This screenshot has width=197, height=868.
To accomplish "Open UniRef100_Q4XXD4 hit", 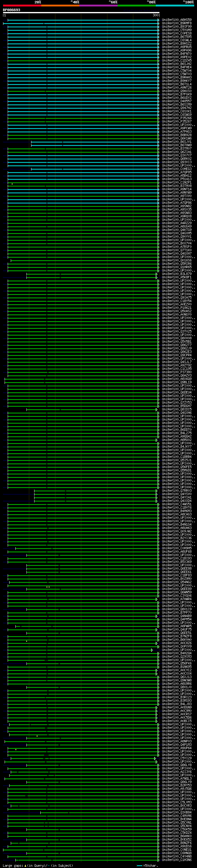I will pos(177,501).
